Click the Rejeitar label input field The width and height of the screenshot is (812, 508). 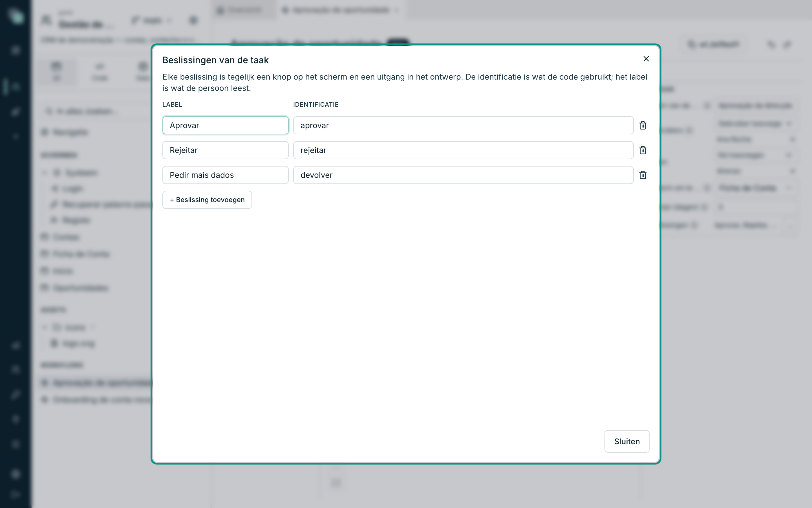[226, 150]
